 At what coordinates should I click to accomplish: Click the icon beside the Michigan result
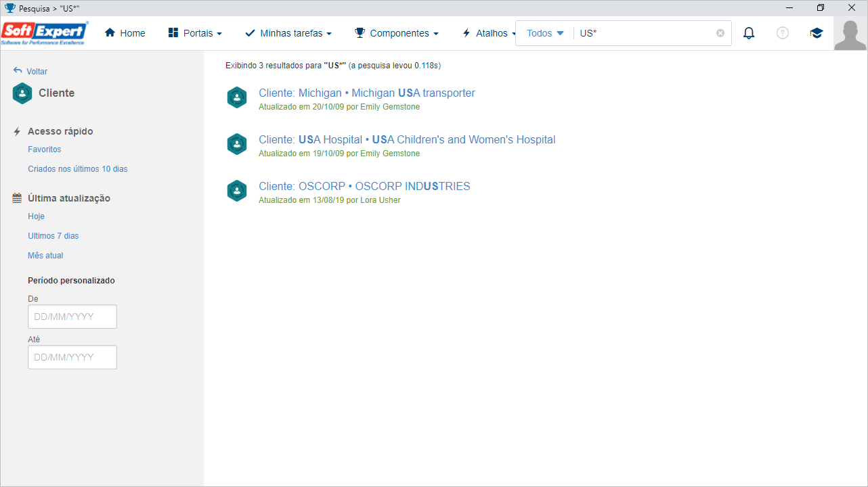pyautogui.click(x=237, y=98)
